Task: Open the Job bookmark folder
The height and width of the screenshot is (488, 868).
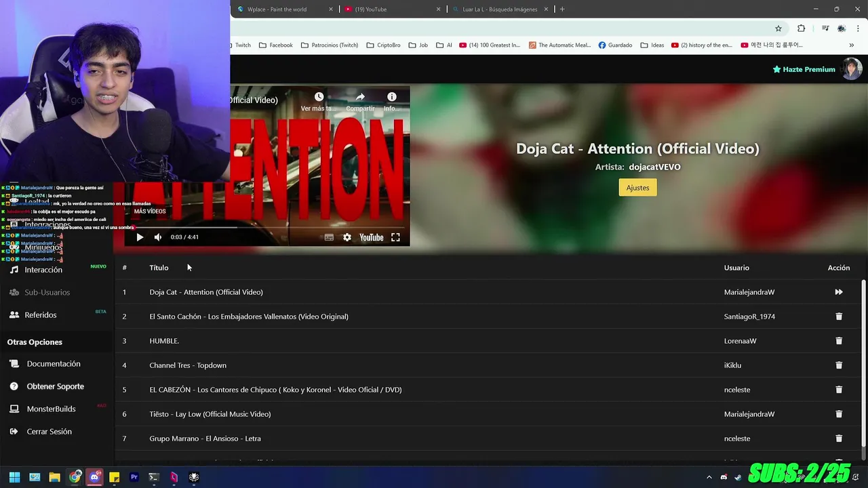Action: 418,45
